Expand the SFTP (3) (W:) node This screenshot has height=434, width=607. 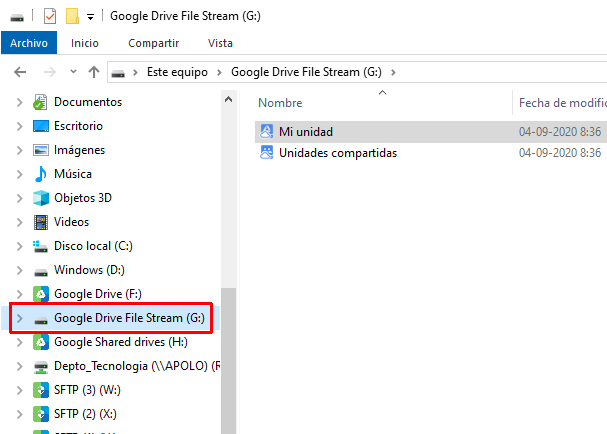click(20, 390)
